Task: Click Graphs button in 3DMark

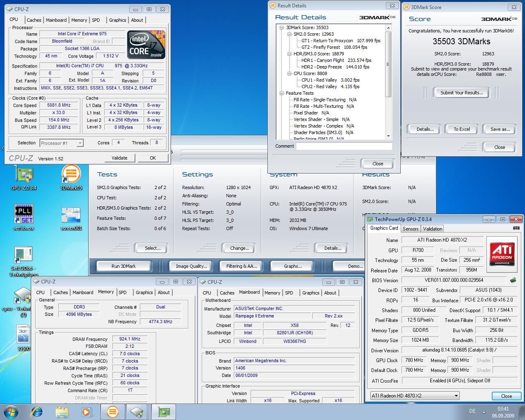Action: click(293, 266)
